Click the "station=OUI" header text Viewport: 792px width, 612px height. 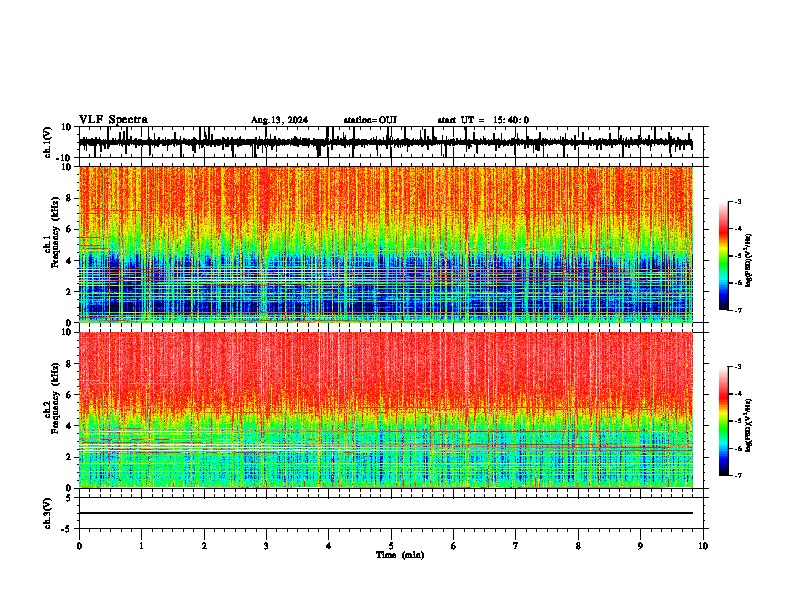(370, 120)
